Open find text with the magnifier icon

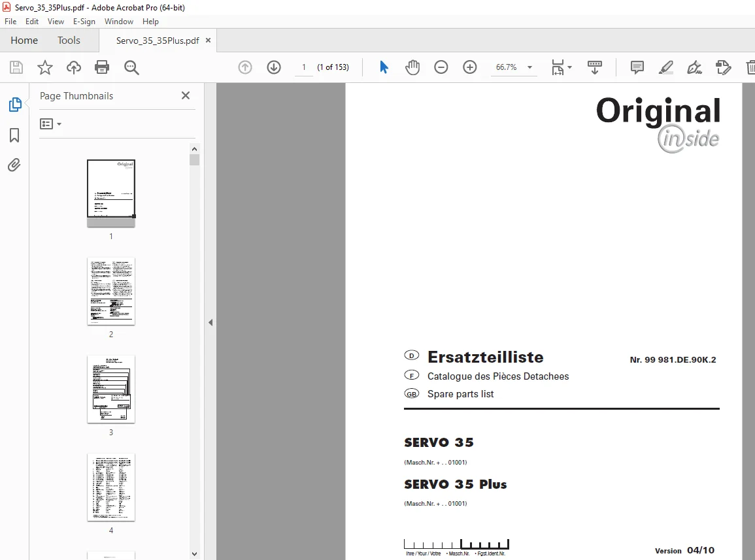pyautogui.click(x=131, y=67)
